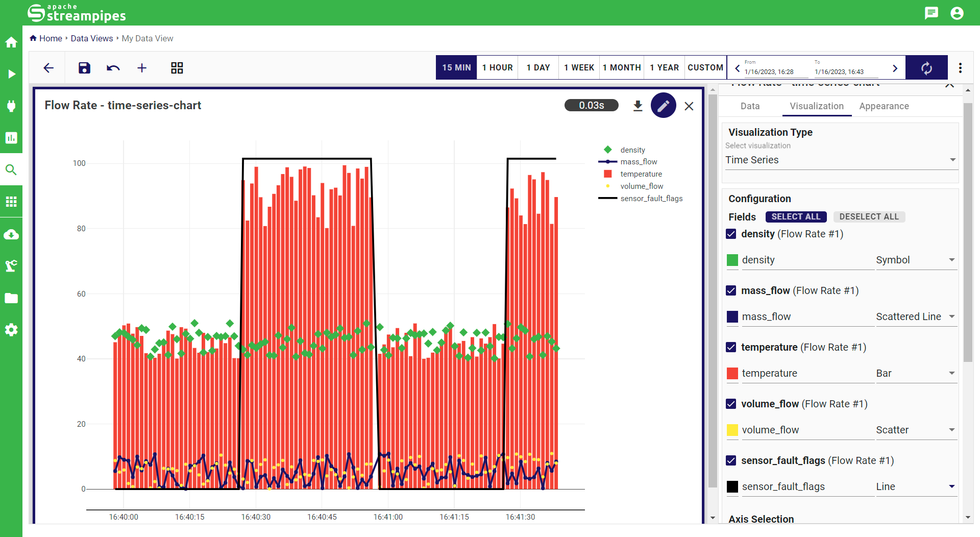The image size is (980, 537).
Task: Download the Flow Rate chart data
Action: [638, 106]
